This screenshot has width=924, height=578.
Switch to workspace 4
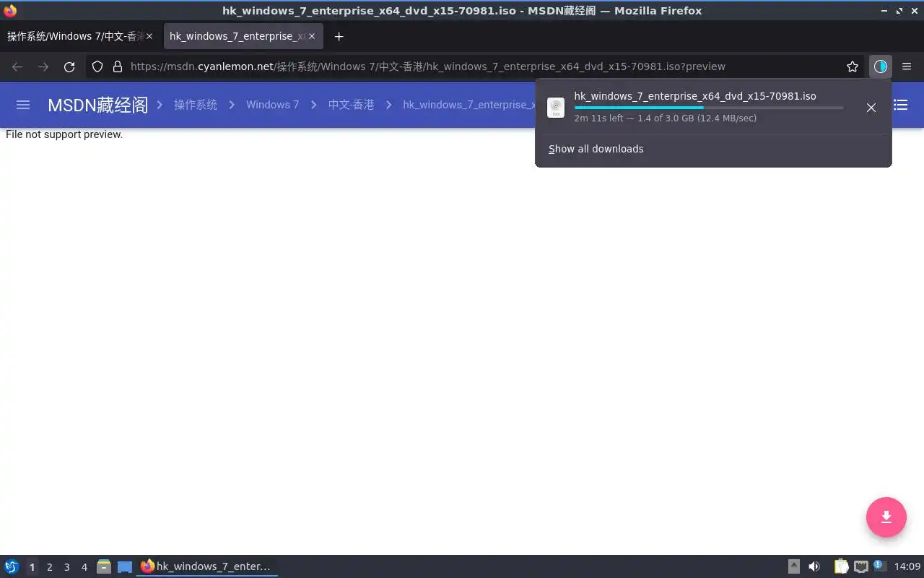click(84, 567)
